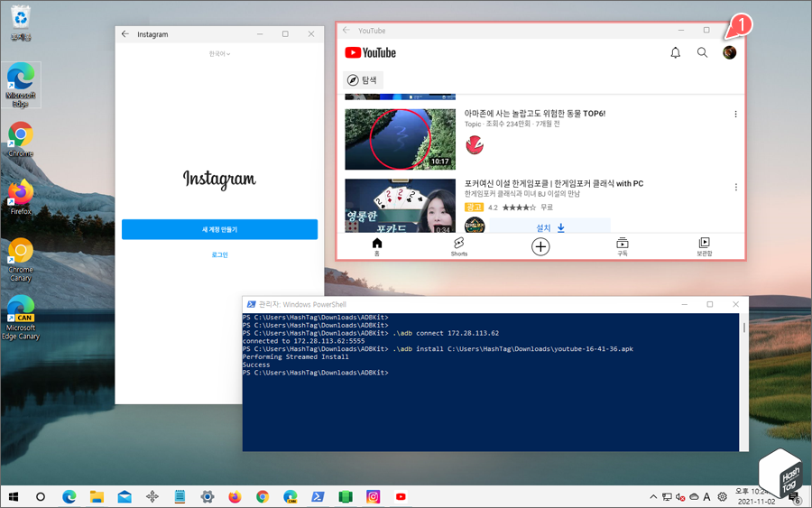The height and width of the screenshot is (508, 812).
Task: Click the YouTube search magnifier icon
Action: tap(702, 52)
